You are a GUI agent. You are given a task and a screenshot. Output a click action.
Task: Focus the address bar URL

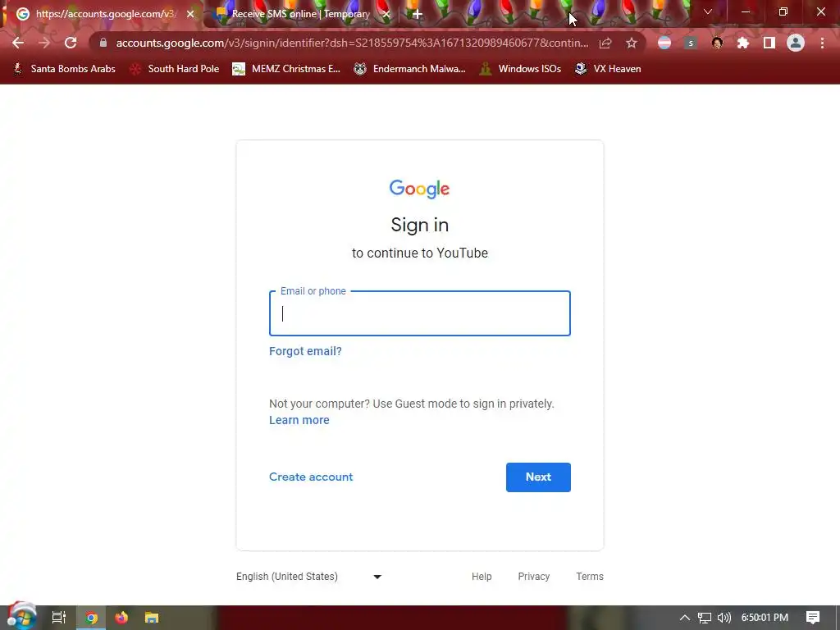point(352,43)
